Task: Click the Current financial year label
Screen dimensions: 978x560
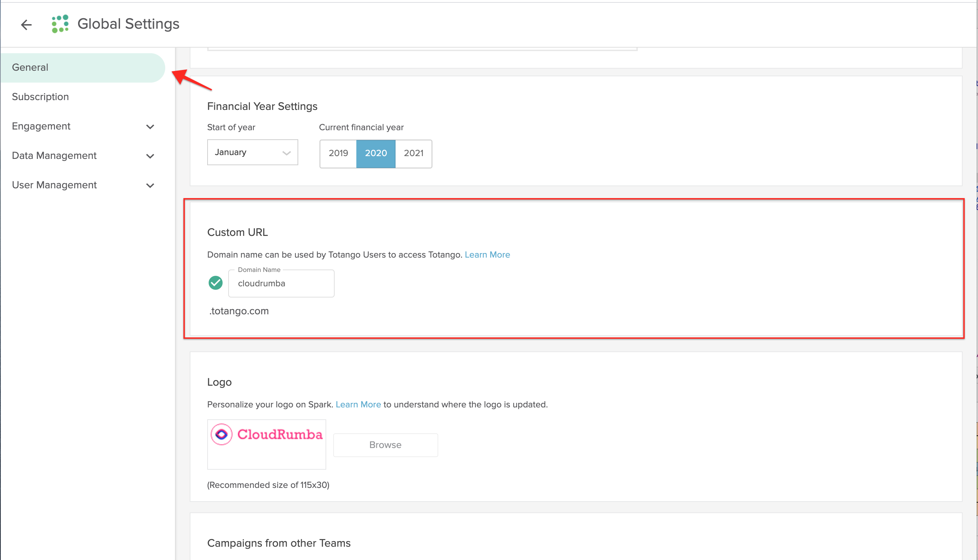Action: (x=361, y=127)
